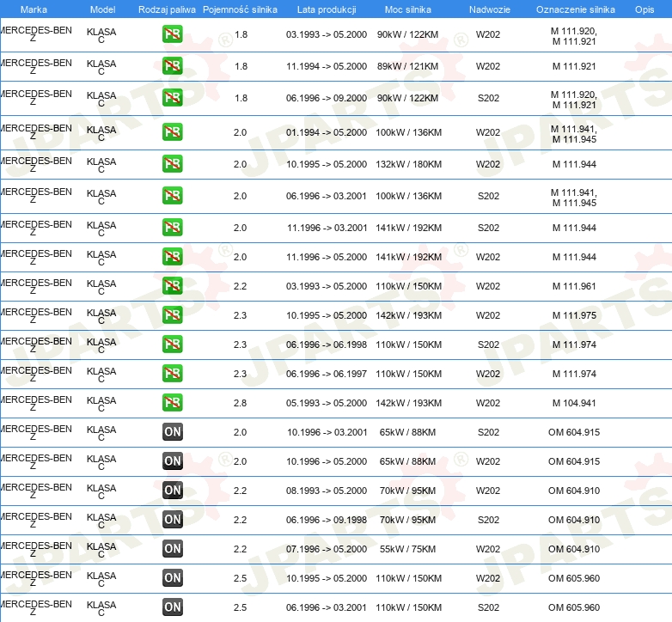Click the Nadwozie column header
Image resolution: width=672 pixels, height=622 pixels.
488,9
